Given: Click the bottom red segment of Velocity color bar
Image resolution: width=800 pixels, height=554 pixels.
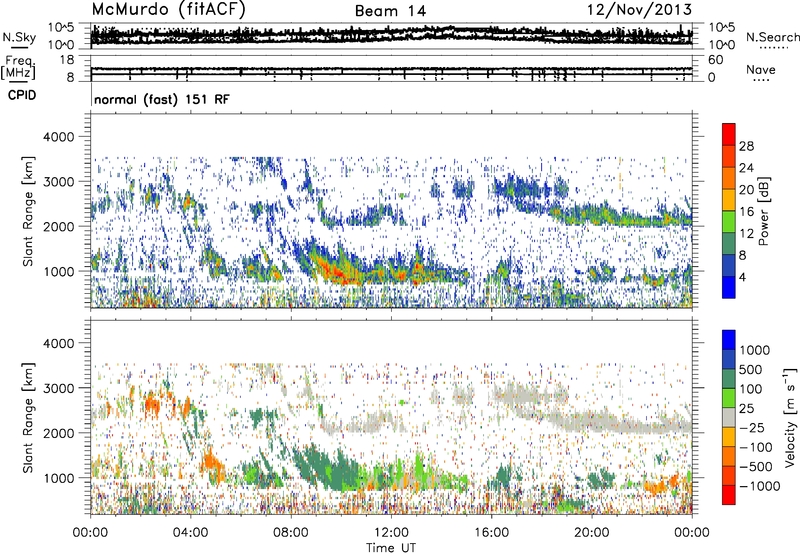Looking at the screenshot, I should point(729,495).
